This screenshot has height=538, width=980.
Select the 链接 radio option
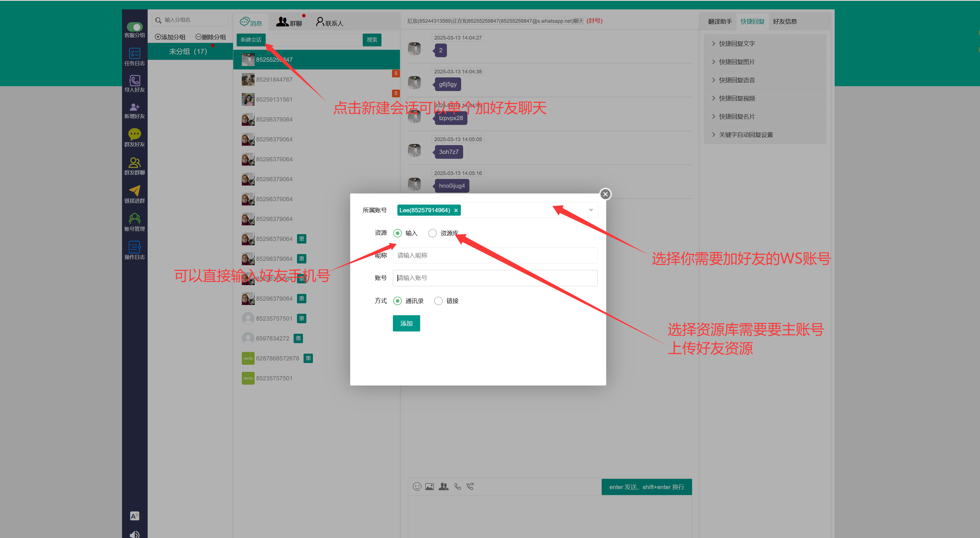[x=438, y=300]
